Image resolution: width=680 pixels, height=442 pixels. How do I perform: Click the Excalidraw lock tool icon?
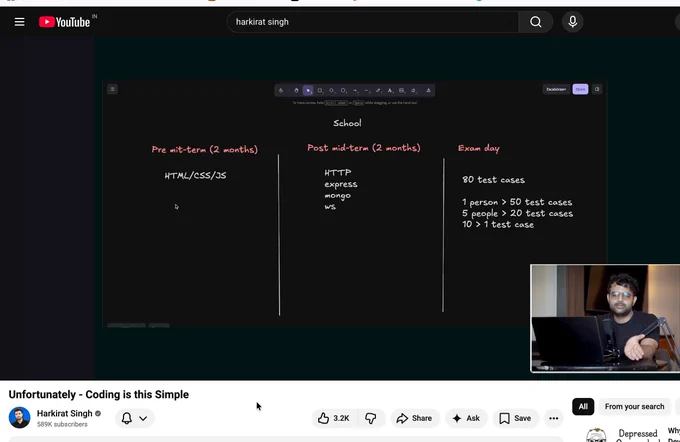pyautogui.click(x=281, y=90)
